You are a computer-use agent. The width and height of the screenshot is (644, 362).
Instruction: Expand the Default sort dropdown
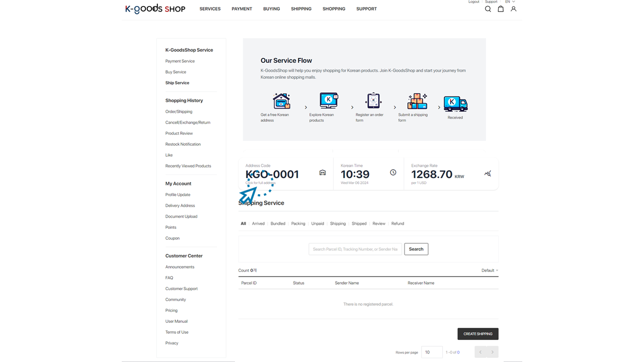point(490,270)
